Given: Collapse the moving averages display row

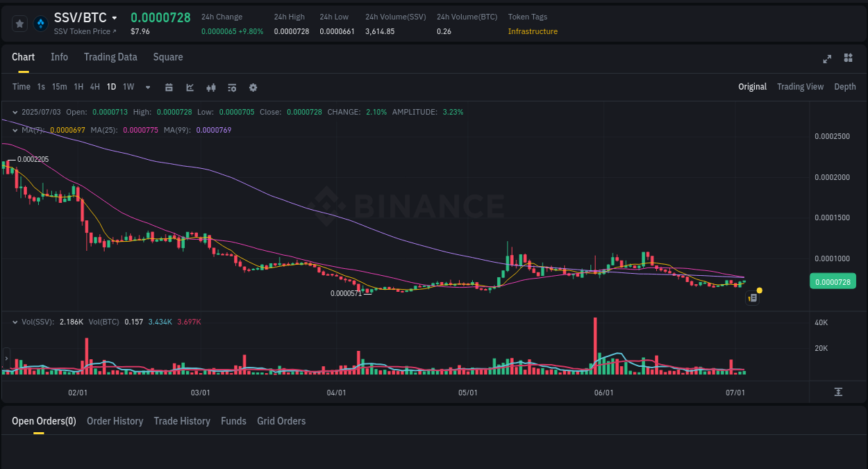Looking at the screenshot, I should coord(15,129).
